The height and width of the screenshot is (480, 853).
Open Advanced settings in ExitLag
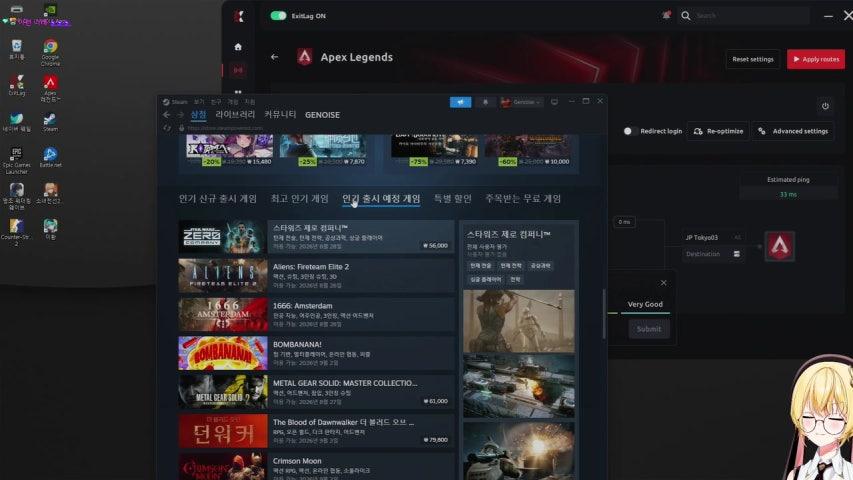pos(793,131)
